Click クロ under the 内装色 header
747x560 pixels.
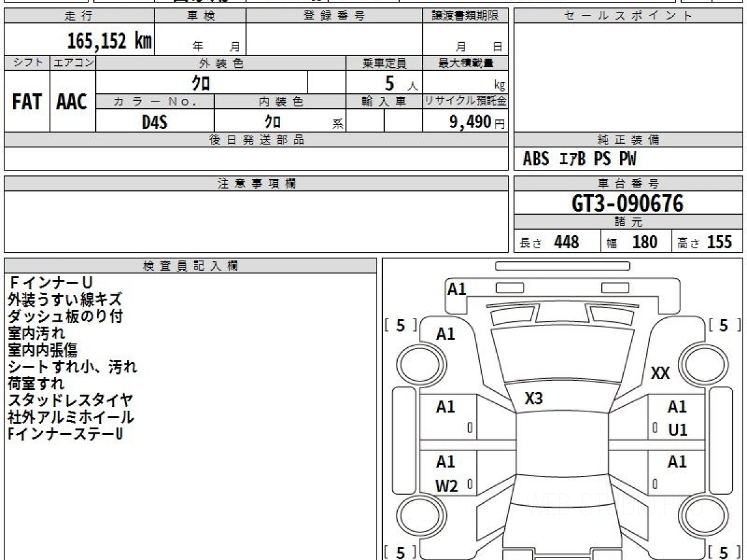pos(273,122)
